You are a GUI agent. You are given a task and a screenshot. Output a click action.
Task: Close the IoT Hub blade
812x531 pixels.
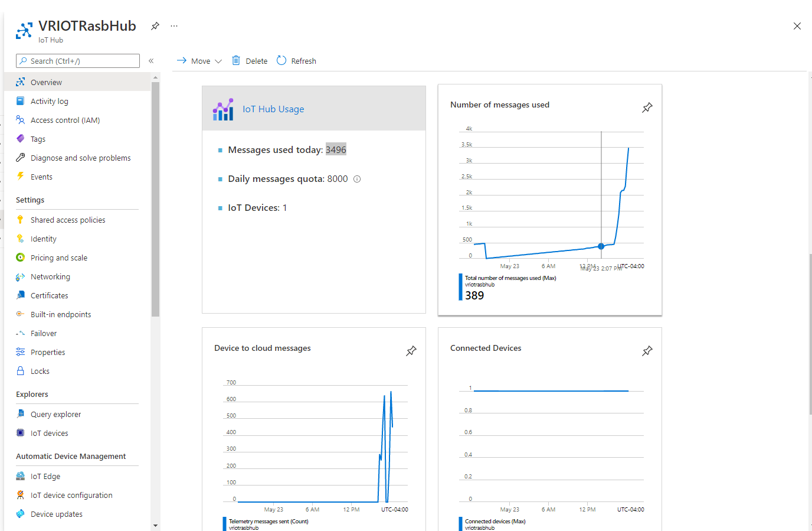click(x=797, y=26)
